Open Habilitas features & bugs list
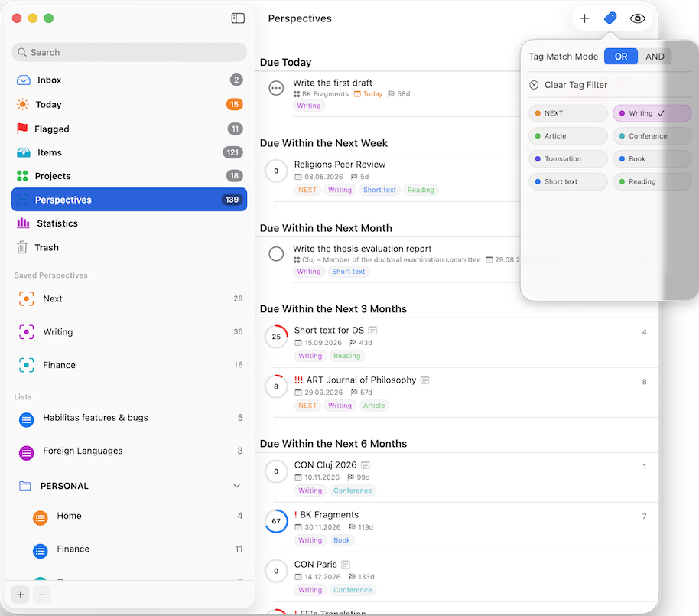This screenshot has width=699, height=616. click(x=129, y=419)
